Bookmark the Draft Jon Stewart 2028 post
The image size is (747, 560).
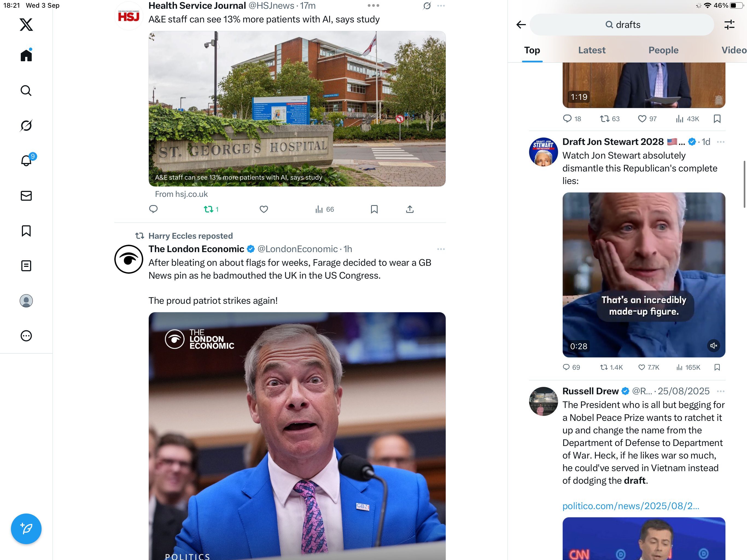(x=717, y=367)
